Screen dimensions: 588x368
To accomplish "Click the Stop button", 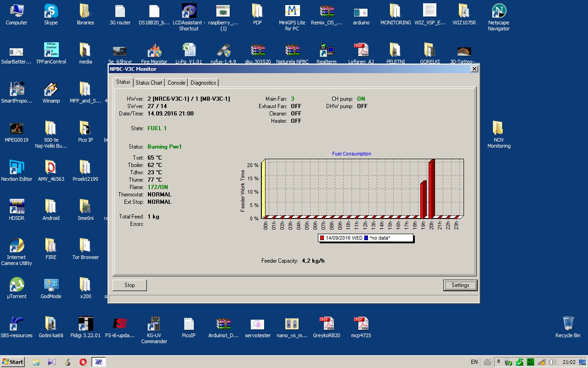I will coord(130,285).
